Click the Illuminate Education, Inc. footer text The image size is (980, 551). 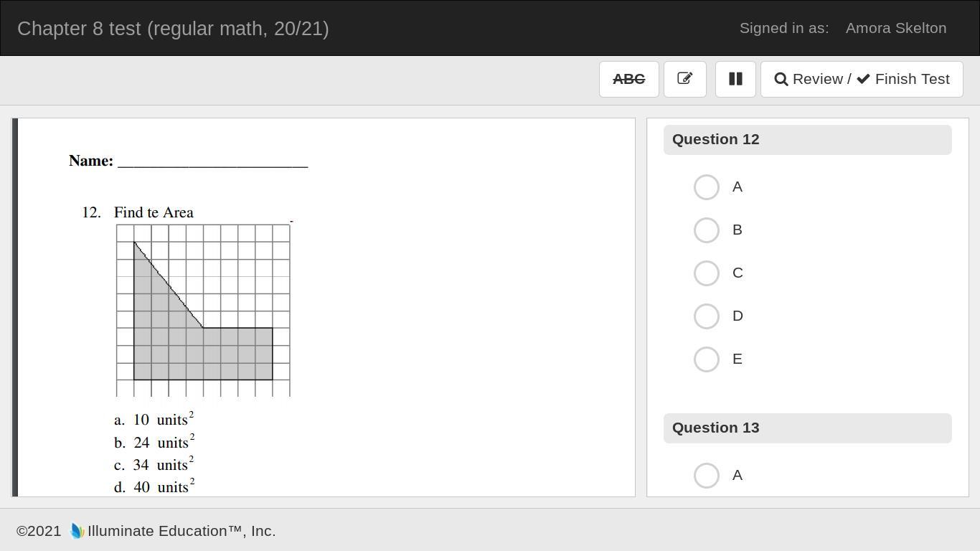click(x=182, y=532)
